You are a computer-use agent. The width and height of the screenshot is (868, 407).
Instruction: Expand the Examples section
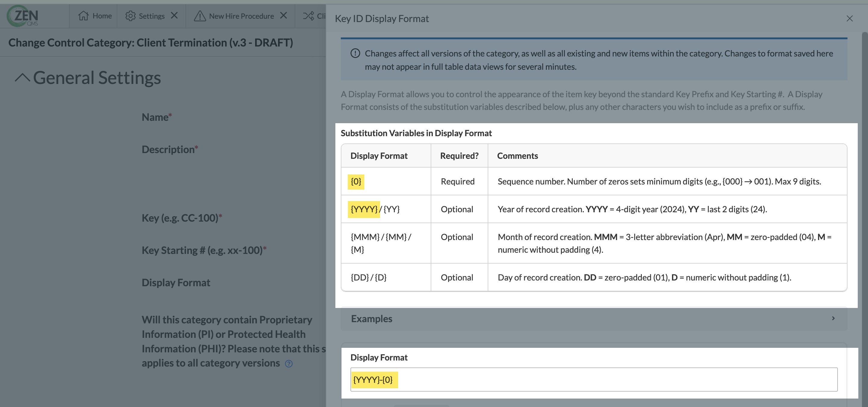pos(594,319)
